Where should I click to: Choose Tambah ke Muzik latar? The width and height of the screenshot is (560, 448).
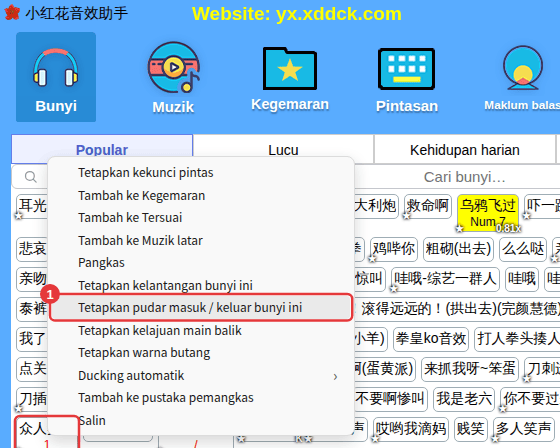click(x=201, y=240)
